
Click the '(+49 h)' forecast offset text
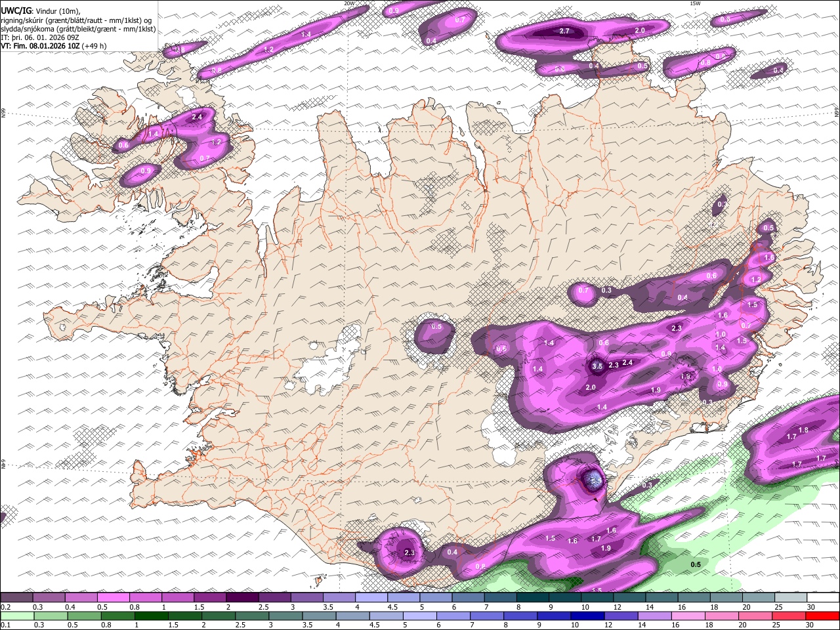coord(94,46)
